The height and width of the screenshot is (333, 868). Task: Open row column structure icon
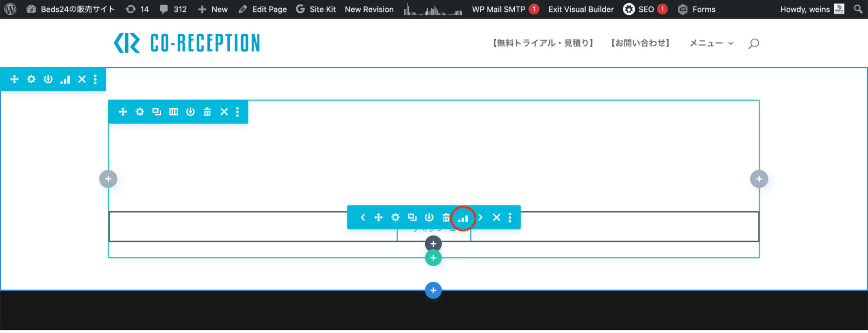point(173,112)
